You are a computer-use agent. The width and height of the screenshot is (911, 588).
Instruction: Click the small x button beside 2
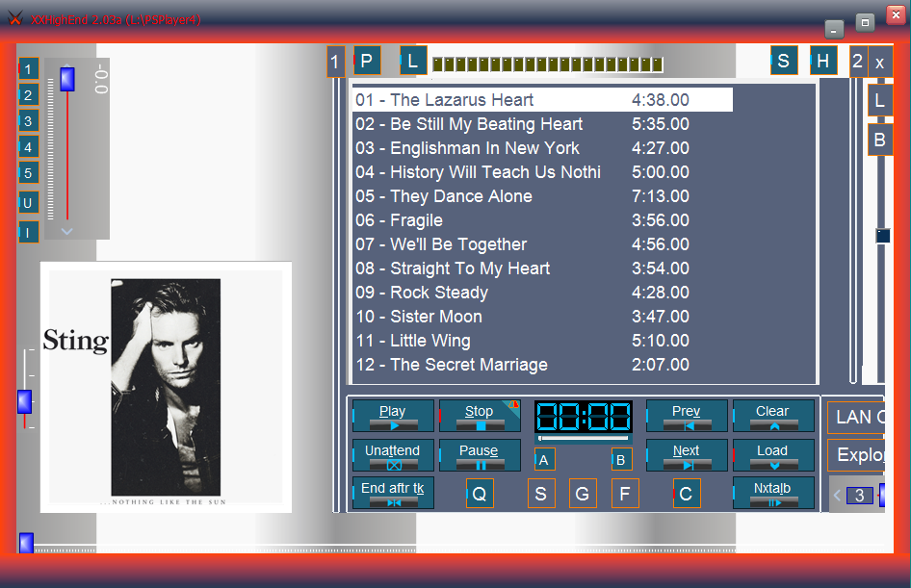880,62
